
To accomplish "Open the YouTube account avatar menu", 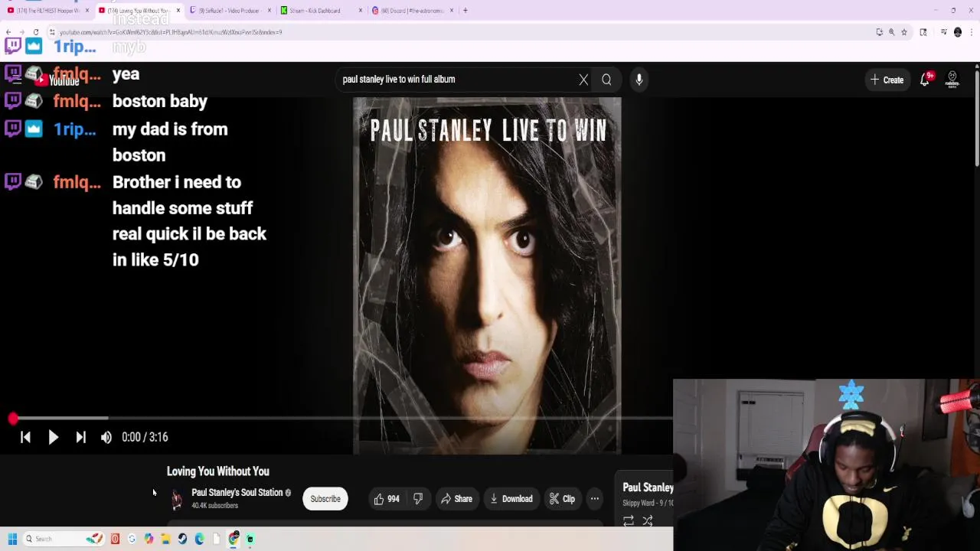I will pyautogui.click(x=952, y=80).
